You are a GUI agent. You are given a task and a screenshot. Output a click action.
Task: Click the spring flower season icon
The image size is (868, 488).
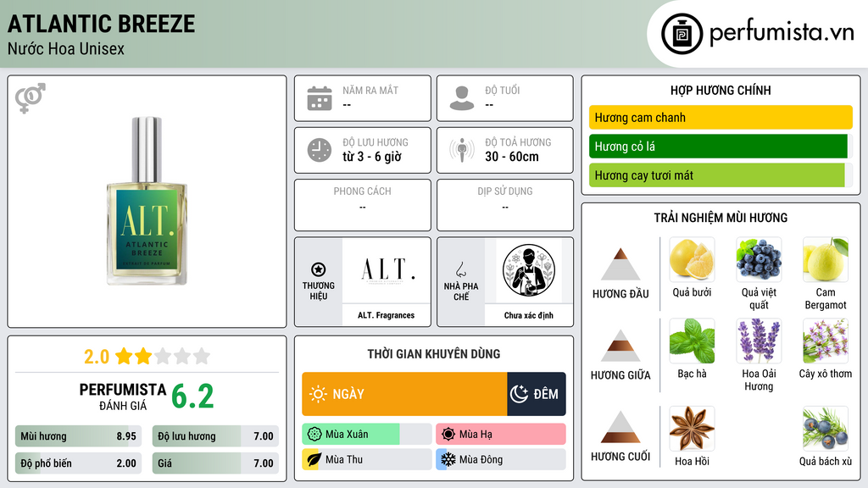coord(314,435)
